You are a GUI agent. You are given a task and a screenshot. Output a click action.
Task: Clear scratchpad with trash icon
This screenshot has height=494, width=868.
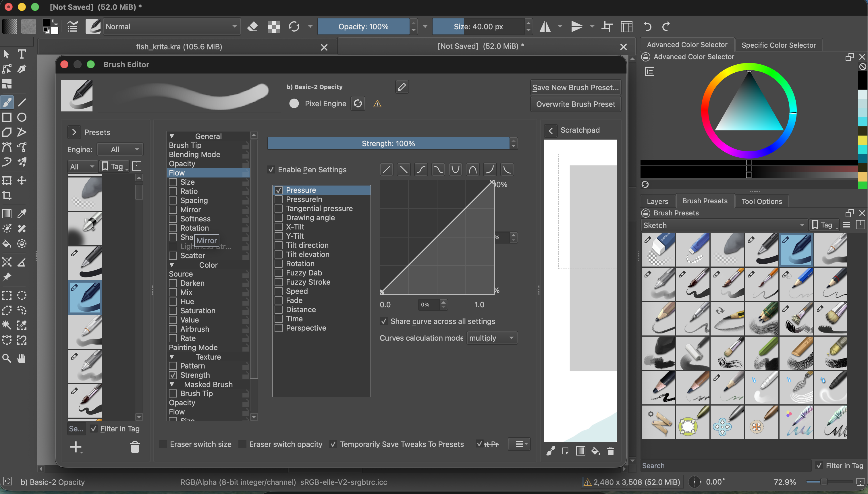point(611,451)
